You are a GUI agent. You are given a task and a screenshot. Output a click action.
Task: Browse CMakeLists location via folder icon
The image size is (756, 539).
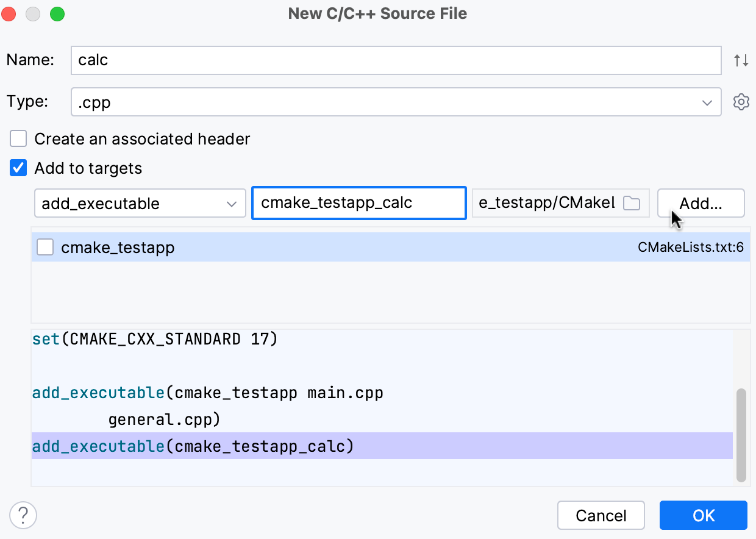(631, 202)
